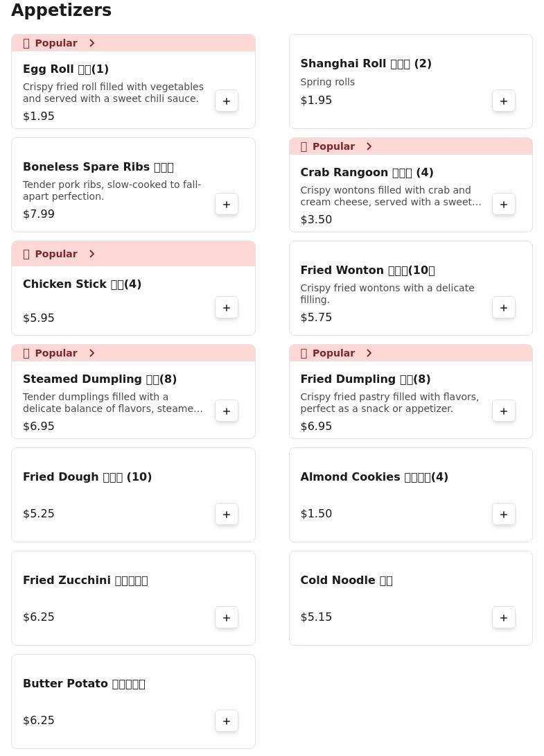Expand Popular chevron above Crab Rangoon
This screenshot has height=756, width=544.
pos(369,146)
